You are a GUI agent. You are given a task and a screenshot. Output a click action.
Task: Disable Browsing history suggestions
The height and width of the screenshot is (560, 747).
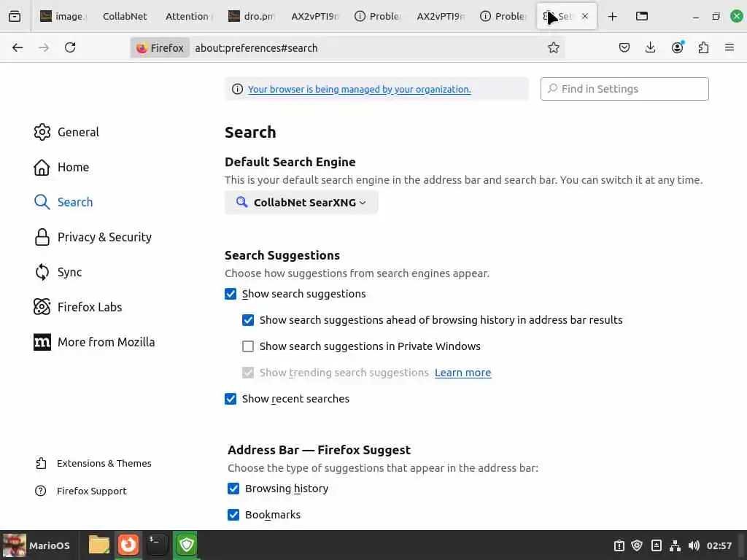pos(233,489)
